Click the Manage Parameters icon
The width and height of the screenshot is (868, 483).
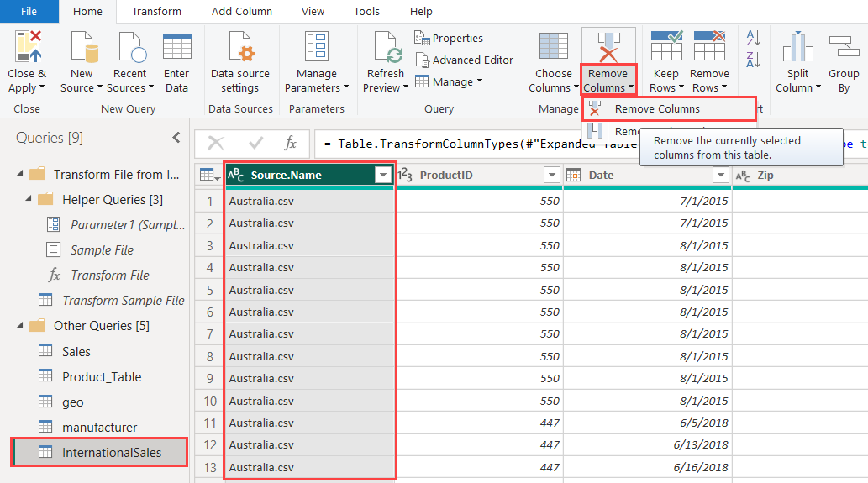(317, 46)
